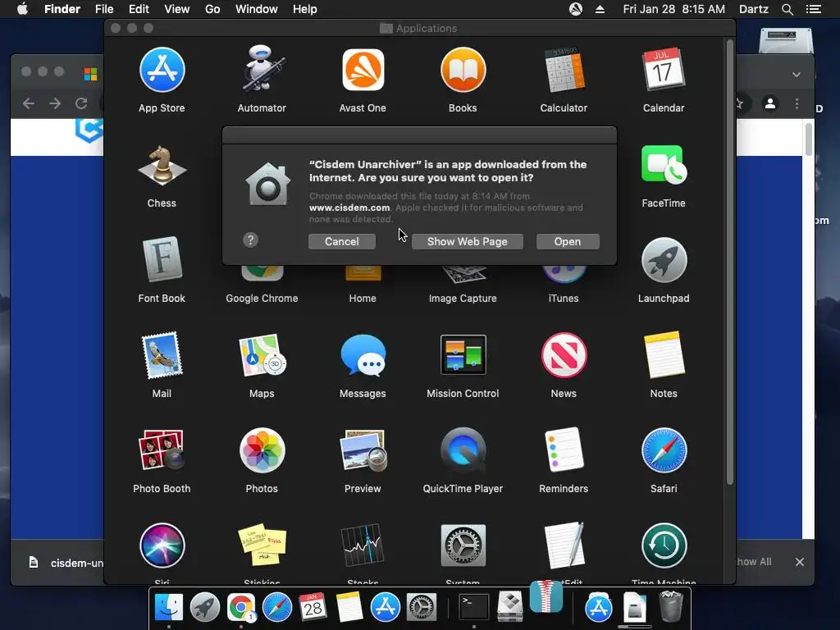The image size is (840, 630).
Task: Select the Stocks app icon
Action: (x=363, y=546)
